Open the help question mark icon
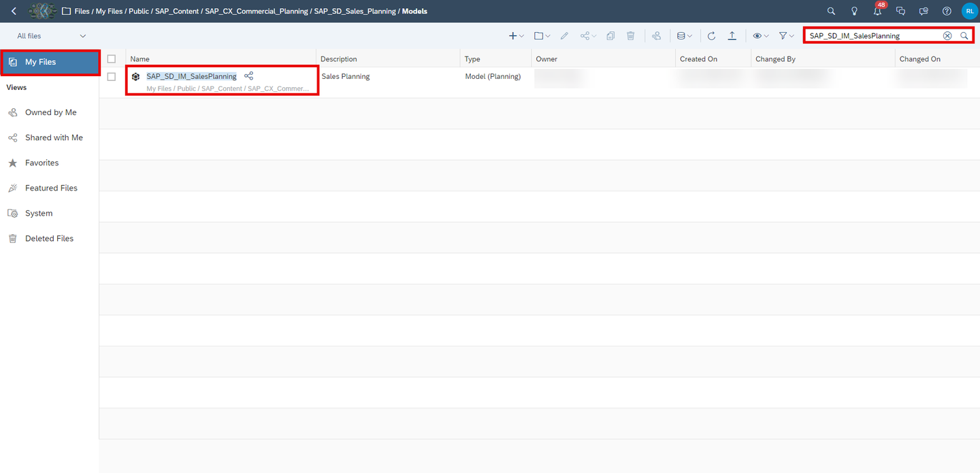980x473 pixels. [x=947, y=11]
